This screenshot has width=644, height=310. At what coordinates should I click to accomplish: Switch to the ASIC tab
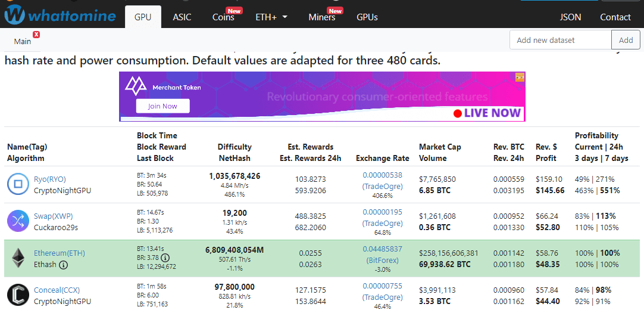tap(182, 17)
